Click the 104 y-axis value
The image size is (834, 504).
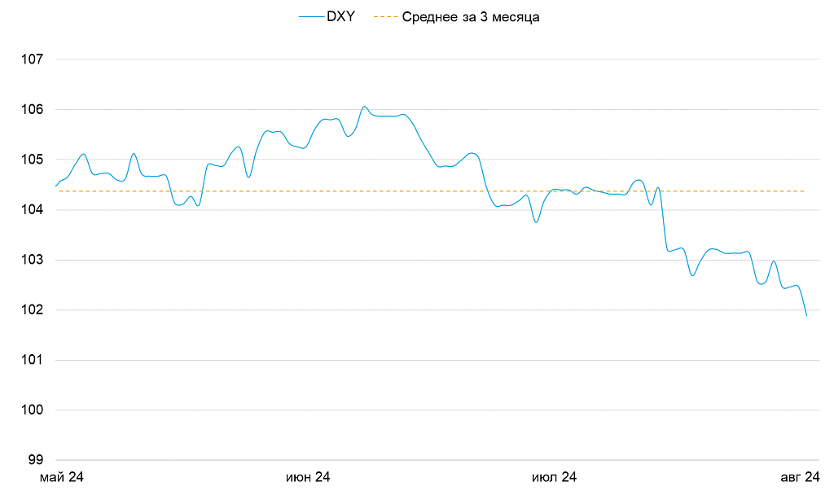(x=32, y=210)
